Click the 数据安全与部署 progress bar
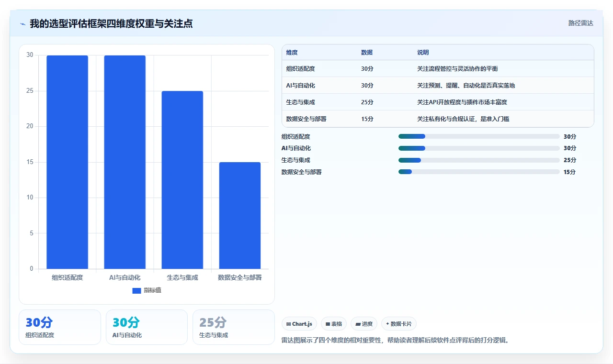 pyautogui.click(x=479, y=172)
